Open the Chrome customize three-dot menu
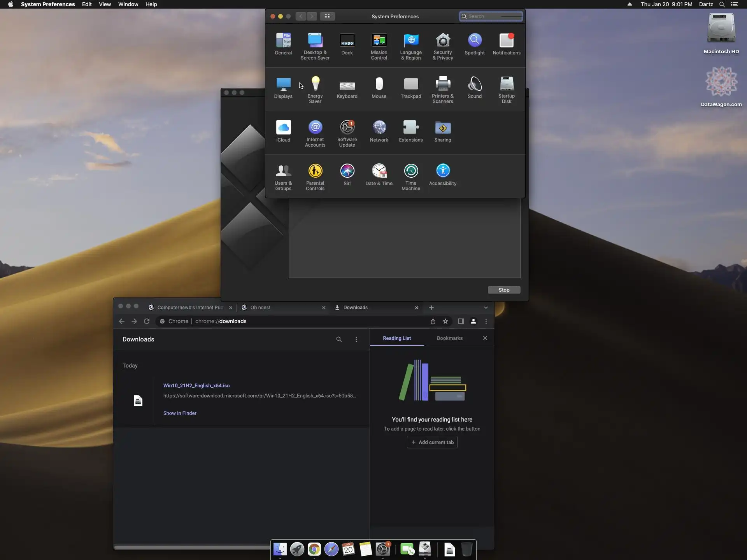Viewport: 747px width, 560px height. (486, 321)
